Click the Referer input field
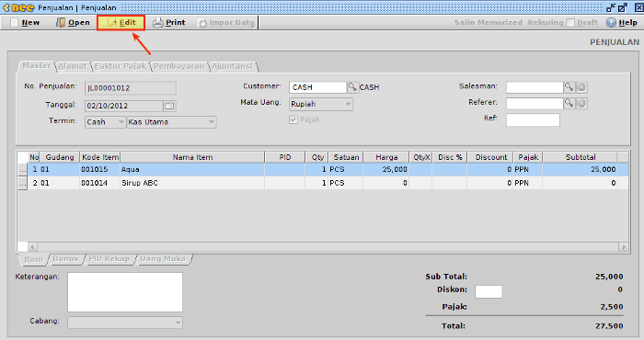The height and width of the screenshot is (340, 644). (534, 103)
